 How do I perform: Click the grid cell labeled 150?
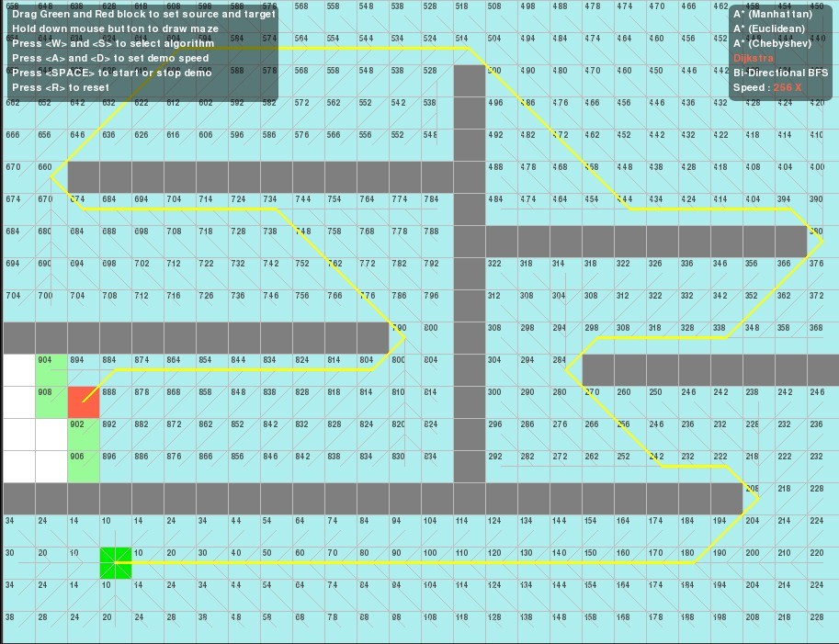pyautogui.click(x=597, y=563)
